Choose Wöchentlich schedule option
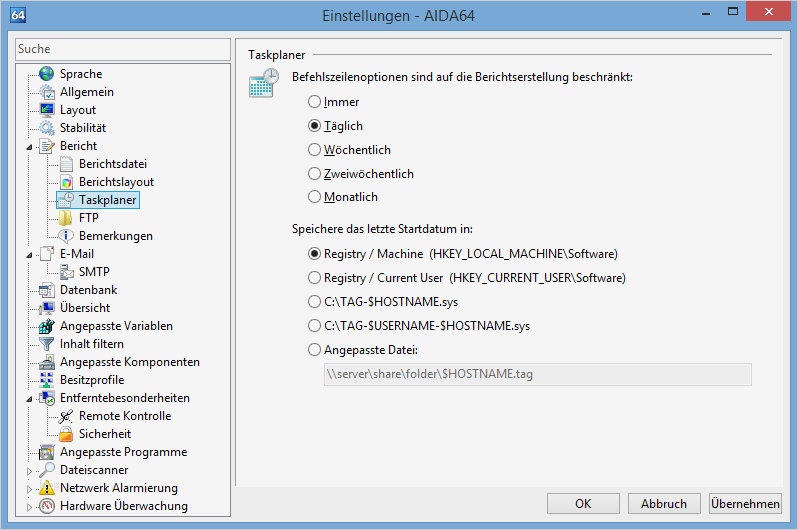The image size is (798, 530). (x=315, y=150)
